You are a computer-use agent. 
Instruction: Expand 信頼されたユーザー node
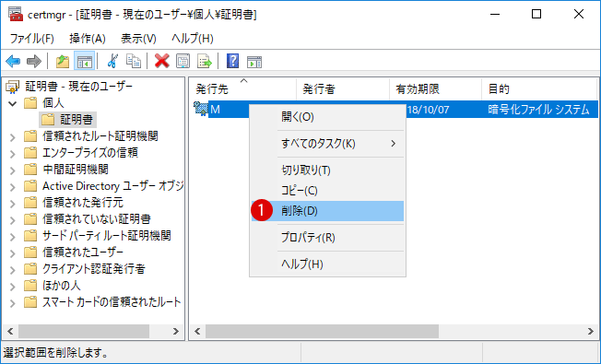click(12, 253)
